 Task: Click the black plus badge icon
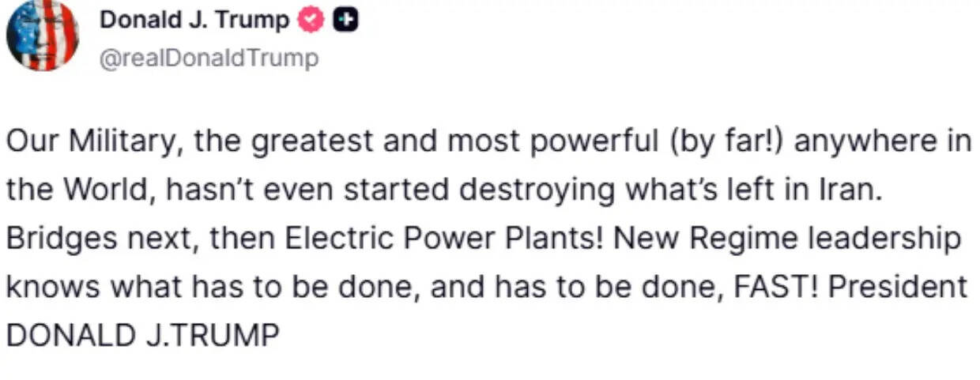343,21
